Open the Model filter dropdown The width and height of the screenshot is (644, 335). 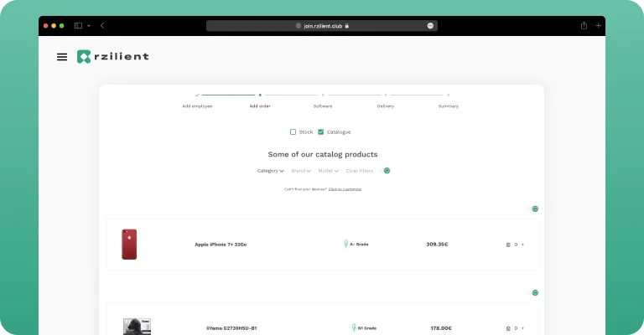(x=328, y=171)
